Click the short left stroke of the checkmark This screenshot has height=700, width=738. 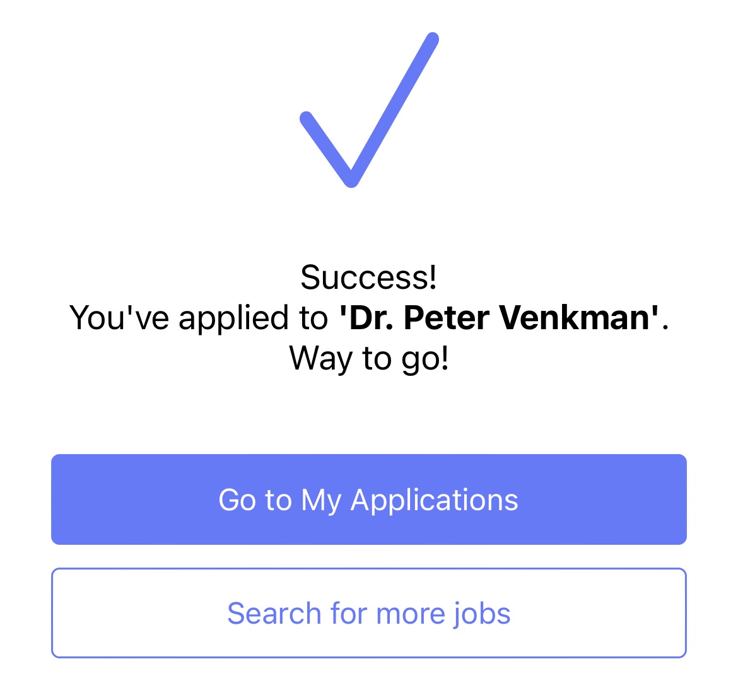coord(328,147)
